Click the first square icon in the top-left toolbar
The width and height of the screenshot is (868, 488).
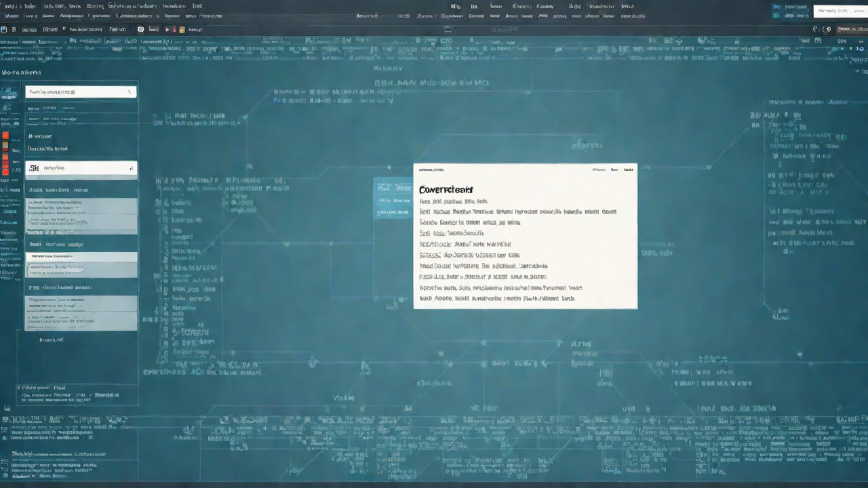4,30
